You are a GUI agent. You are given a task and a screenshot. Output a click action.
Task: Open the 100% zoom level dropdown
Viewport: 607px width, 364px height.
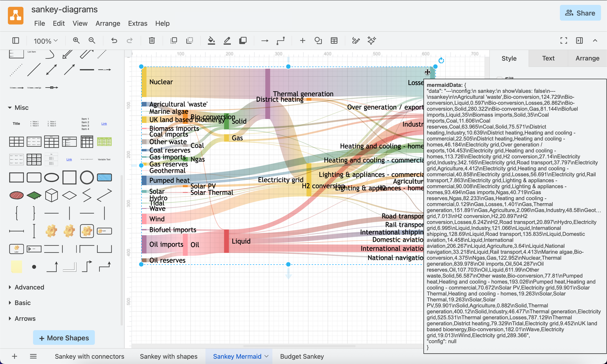[x=45, y=41]
